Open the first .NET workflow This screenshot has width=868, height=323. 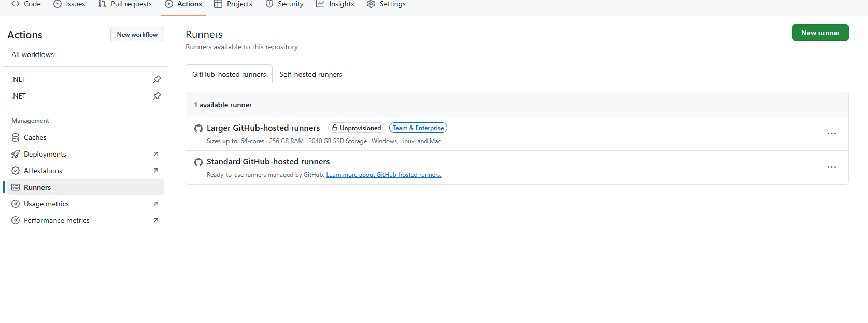(19, 79)
